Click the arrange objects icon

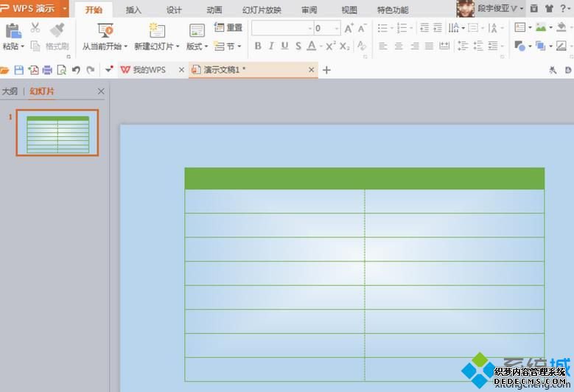click(x=540, y=46)
